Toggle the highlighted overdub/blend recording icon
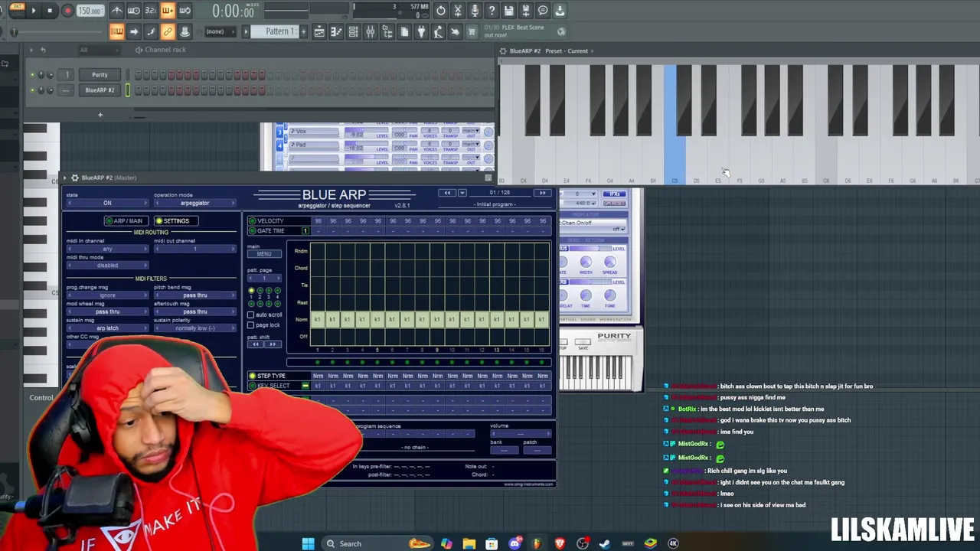Viewport: 980px width, 551px height. 168,11
